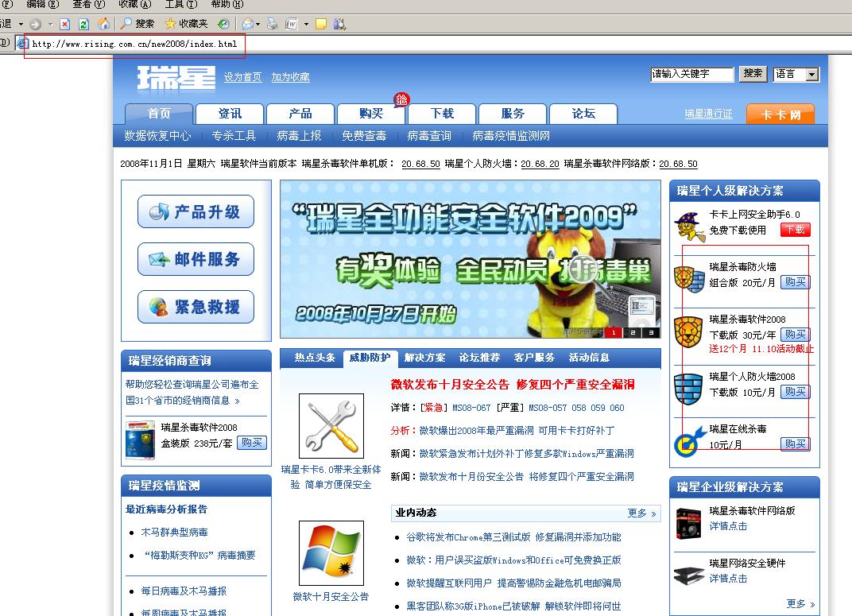The image size is (852, 616).
Task: Switch to the 论坛 navigation tab
Action: pos(583,114)
